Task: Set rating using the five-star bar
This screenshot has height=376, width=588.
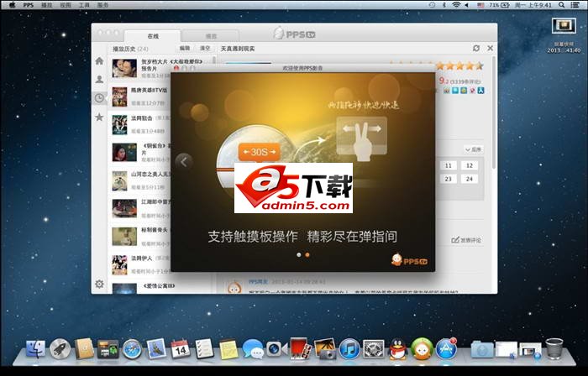Action: click(x=459, y=66)
